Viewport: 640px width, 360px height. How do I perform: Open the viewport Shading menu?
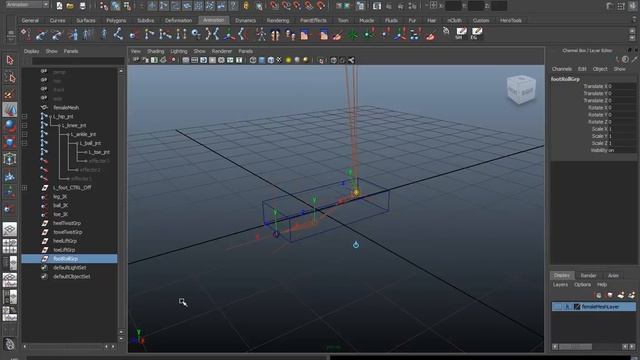156,51
